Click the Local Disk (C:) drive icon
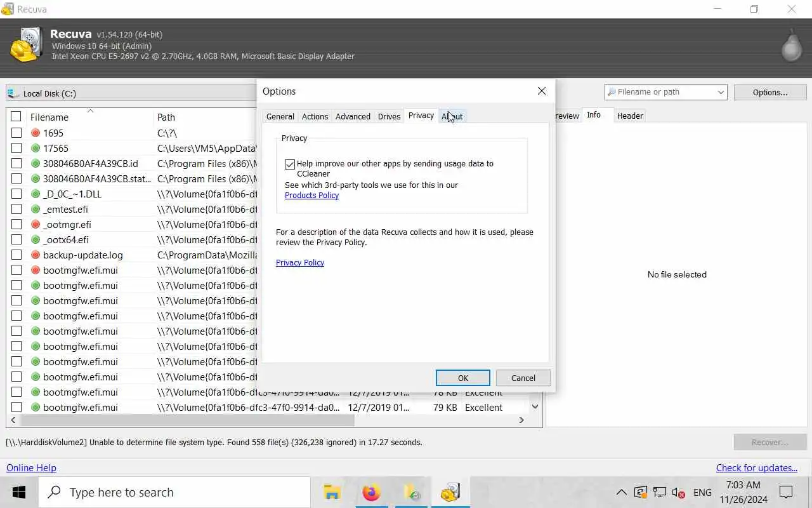Image resolution: width=812 pixels, height=508 pixels. click(13, 93)
